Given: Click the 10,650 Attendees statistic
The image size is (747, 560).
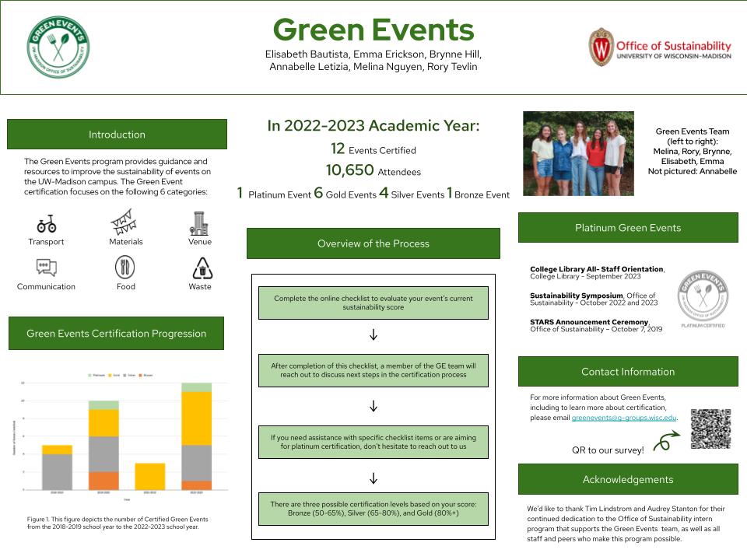Looking at the screenshot, I should point(373,170).
